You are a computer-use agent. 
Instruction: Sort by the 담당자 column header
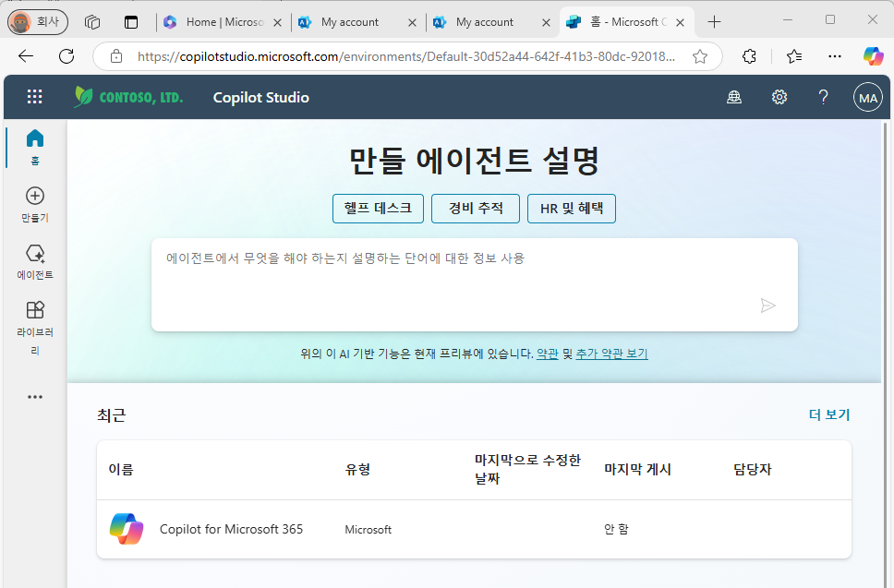(753, 470)
